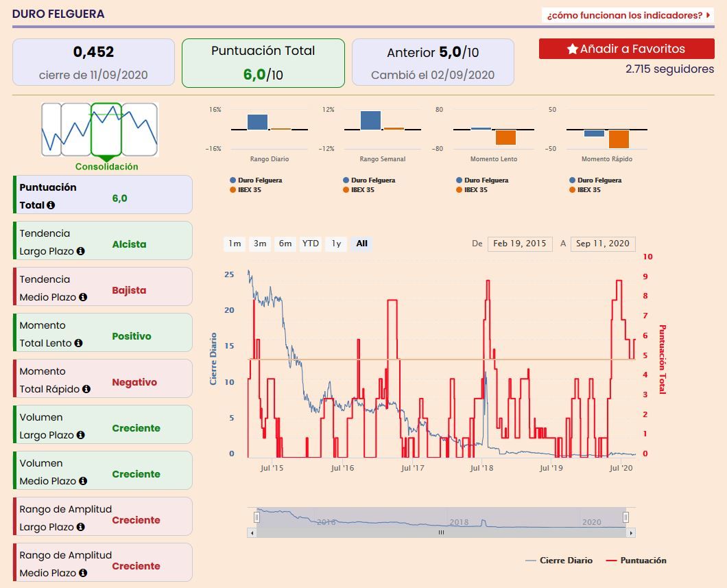Toggle Duro Felguera series in Momento Rápido legend
Screen dimensions: 727x588
tap(595, 180)
